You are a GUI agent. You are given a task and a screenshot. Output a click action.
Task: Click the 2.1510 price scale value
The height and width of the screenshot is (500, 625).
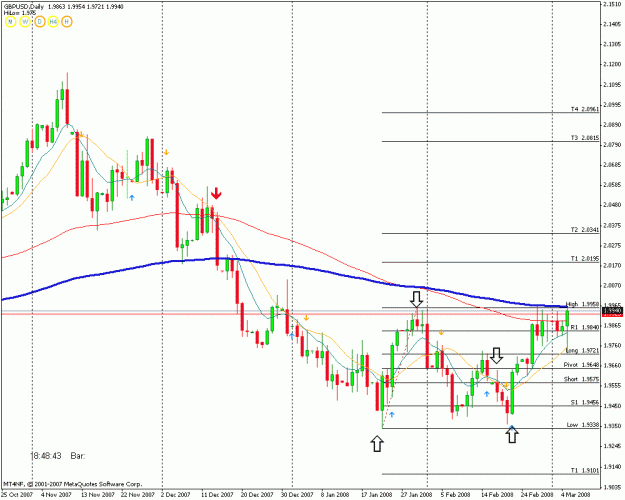coord(613,4)
